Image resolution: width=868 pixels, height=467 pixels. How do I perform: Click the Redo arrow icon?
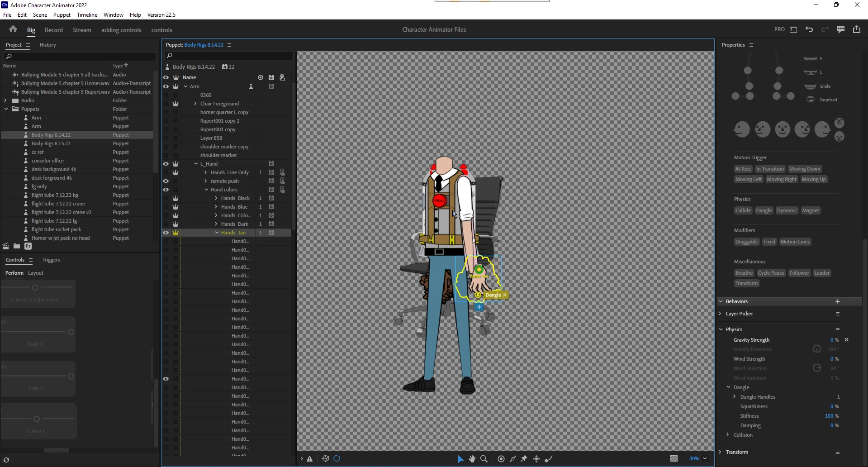coord(825,29)
